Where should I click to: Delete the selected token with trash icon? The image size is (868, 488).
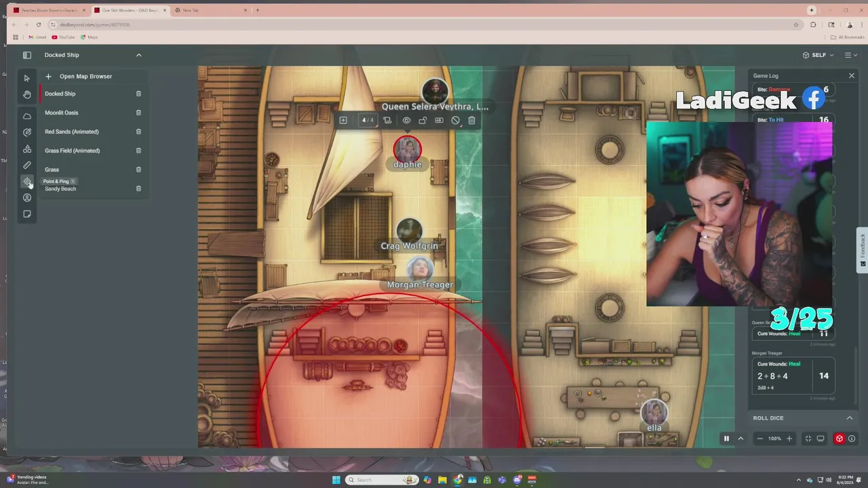click(471, 120)
